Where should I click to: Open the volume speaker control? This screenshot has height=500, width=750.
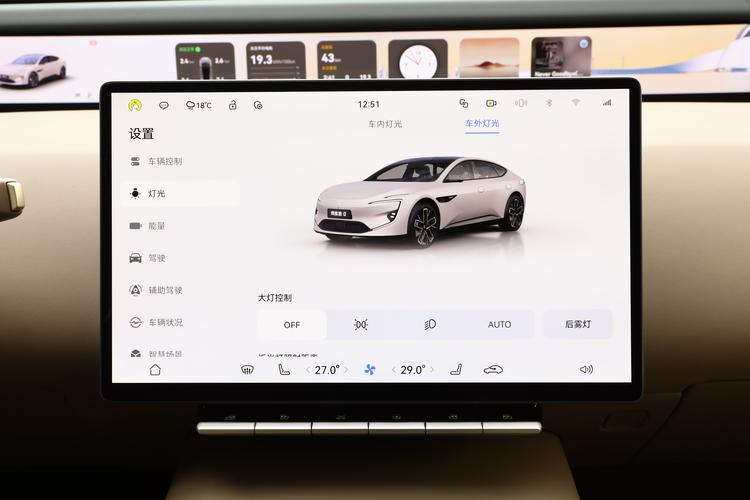point(586,369)
